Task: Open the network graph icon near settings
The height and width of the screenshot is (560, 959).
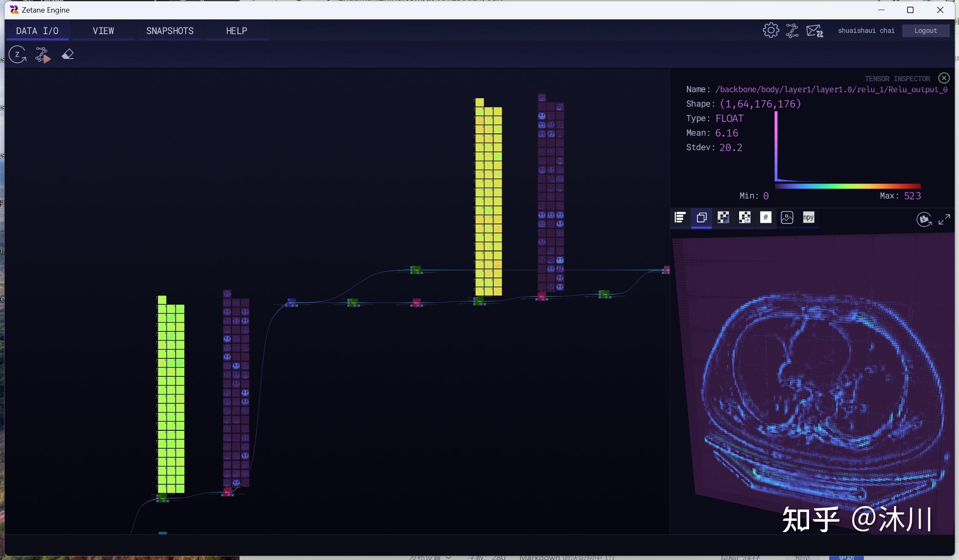Action: (793, 30)
